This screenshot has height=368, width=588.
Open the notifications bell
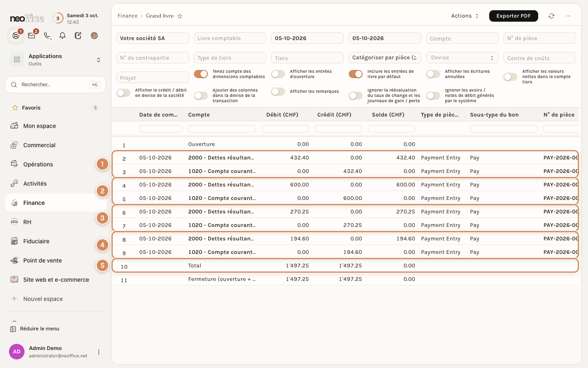62,36
